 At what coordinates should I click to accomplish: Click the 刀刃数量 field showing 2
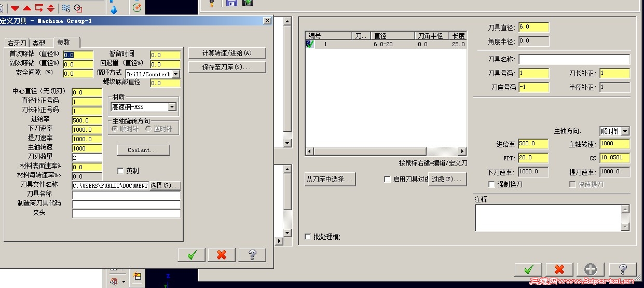[x=87, y=158]
